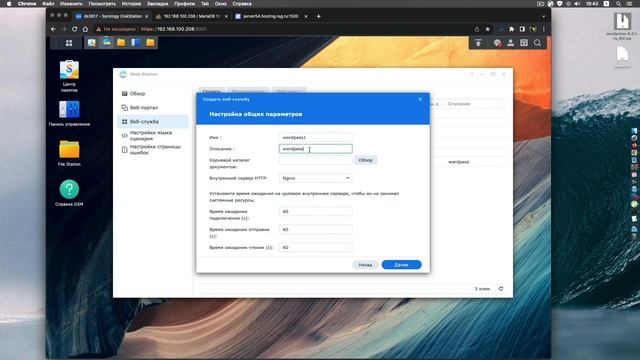The width and height of the screenshot is (640, 360).
Task: Open the Nginx HTTP server dropdown
Action: point(316,178)
